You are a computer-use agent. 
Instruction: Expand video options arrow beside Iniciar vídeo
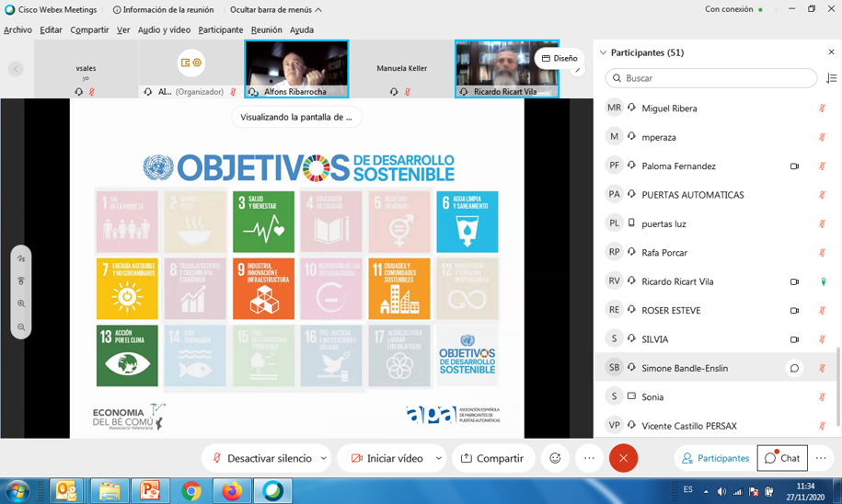[x=439, y=458]
